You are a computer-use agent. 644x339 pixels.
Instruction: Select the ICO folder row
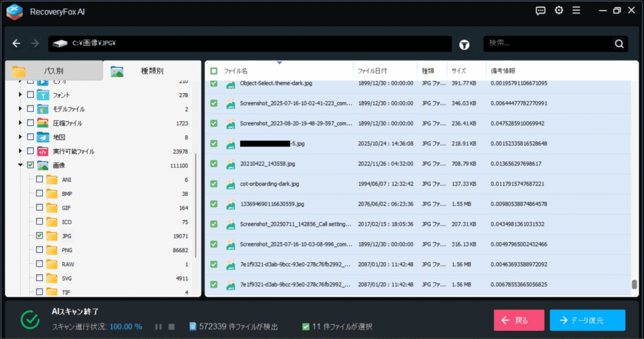coord(112,222)
